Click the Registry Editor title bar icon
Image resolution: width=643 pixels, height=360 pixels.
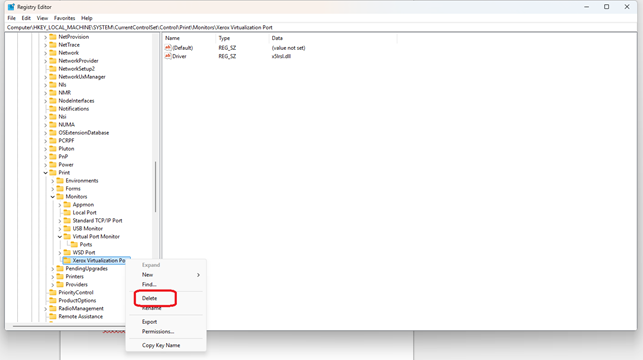[11, 7]
